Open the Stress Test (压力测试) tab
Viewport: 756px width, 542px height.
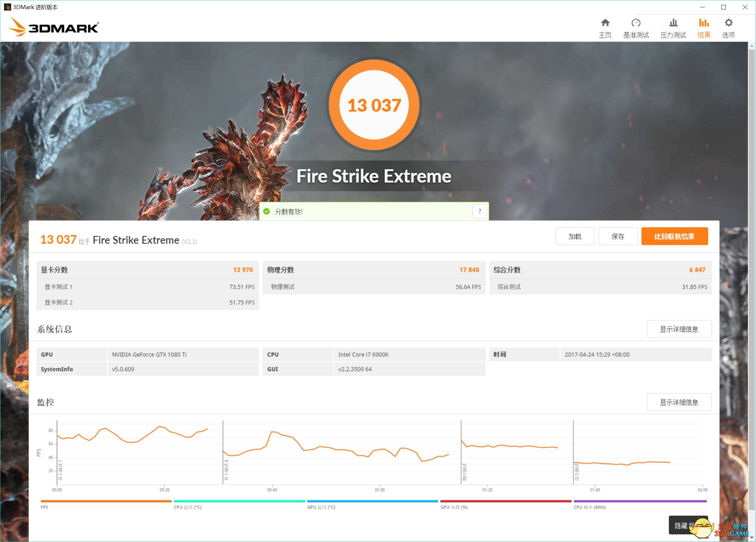click(673, 29)
